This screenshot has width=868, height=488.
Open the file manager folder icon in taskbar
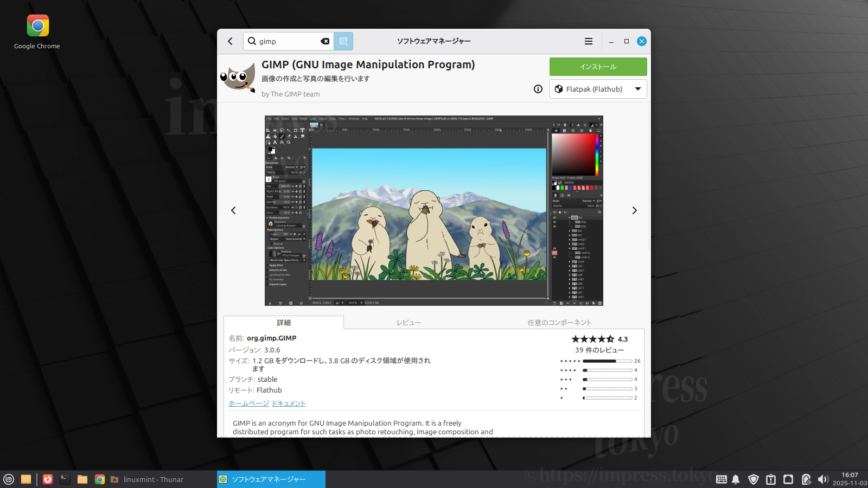pos(82,479)
